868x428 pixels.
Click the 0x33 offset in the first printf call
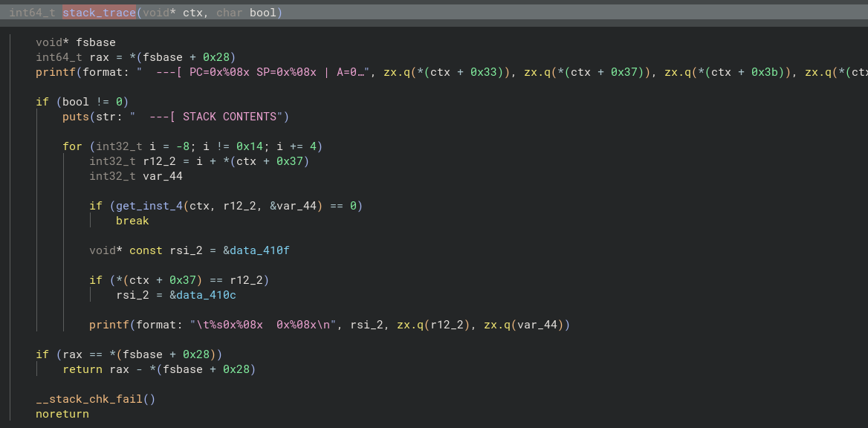point(484,72)
